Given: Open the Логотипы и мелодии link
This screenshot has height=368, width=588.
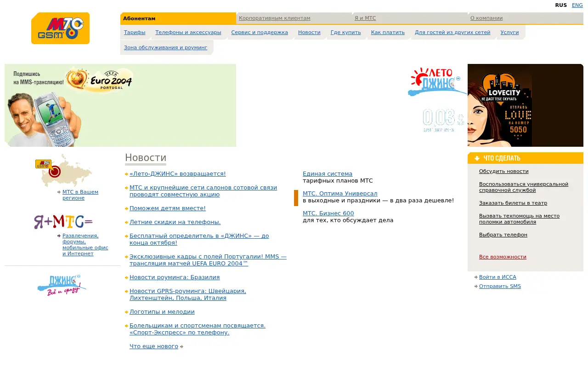Looking at the screenshot, I should (x=162, y=312).
